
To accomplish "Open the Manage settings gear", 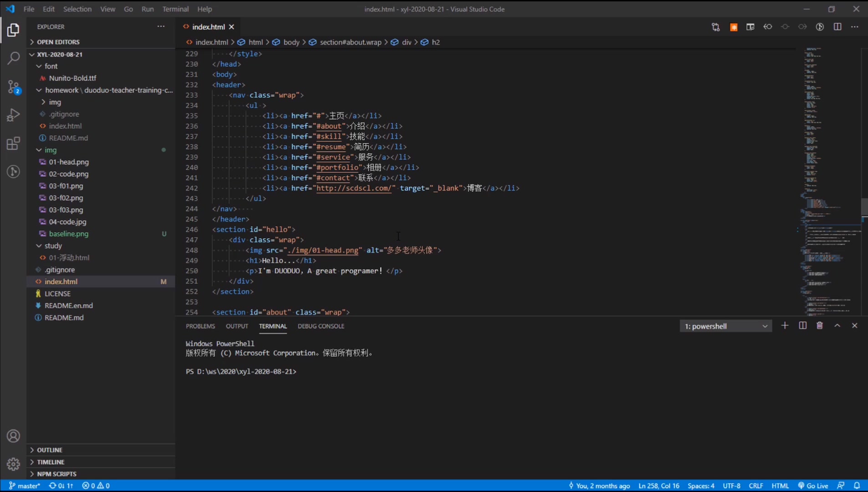I will click(13, 464).
